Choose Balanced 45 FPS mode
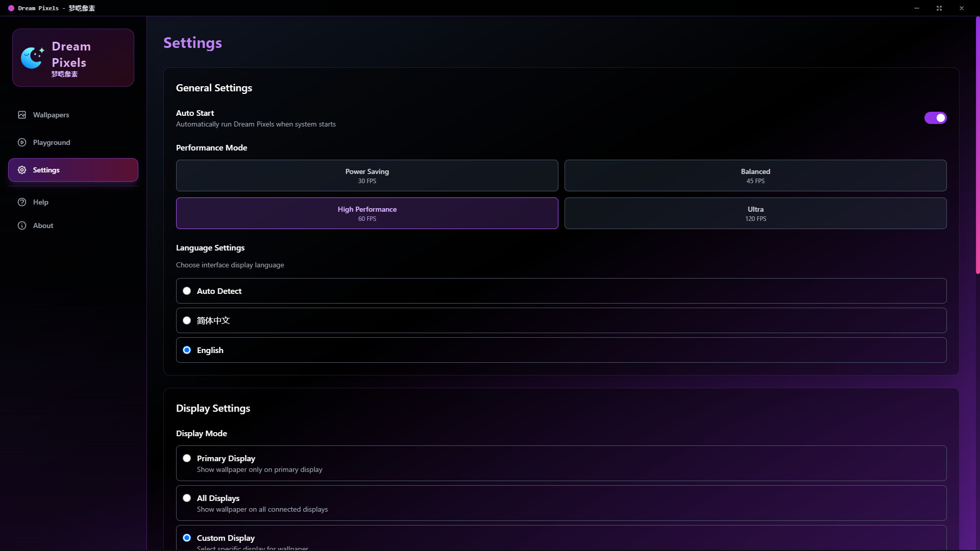 (x=755, y=176)
